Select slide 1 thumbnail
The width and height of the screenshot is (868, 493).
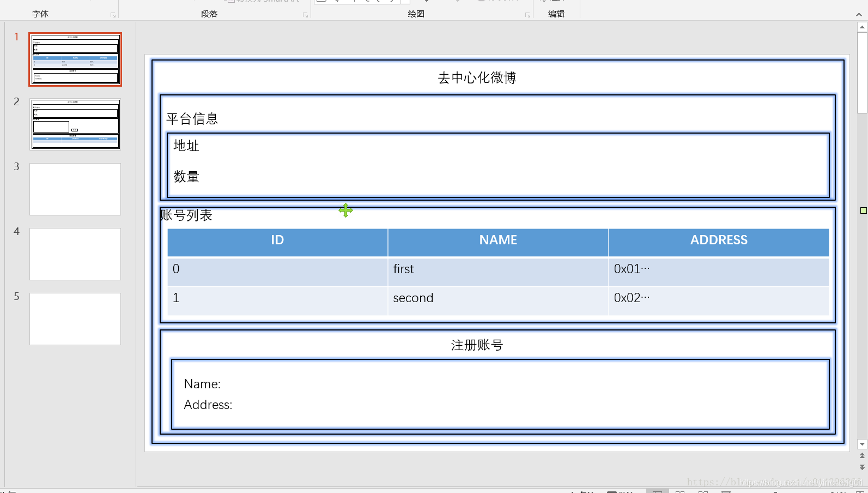click(75, 59)
